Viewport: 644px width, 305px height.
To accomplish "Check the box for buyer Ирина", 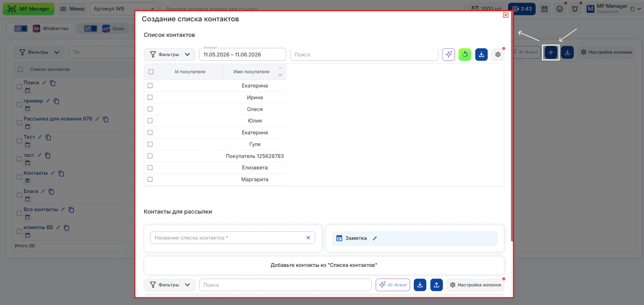I will [x=150, y=97].
